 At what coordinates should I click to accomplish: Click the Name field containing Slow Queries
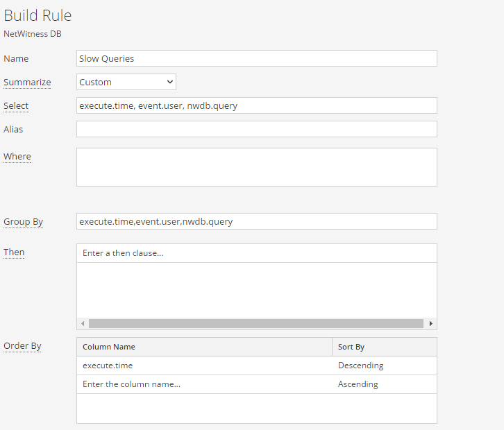pyautogui.click(x=256, y=58)
